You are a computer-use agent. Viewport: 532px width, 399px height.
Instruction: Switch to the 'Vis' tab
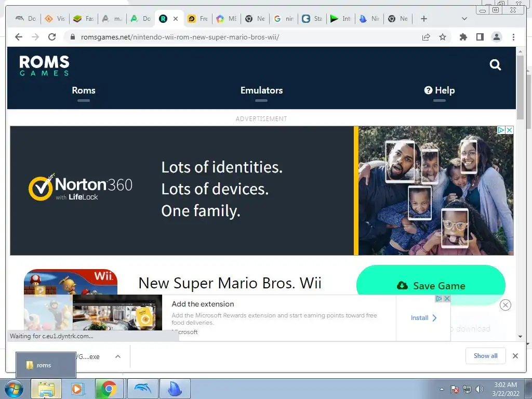[x=55, y=19]
